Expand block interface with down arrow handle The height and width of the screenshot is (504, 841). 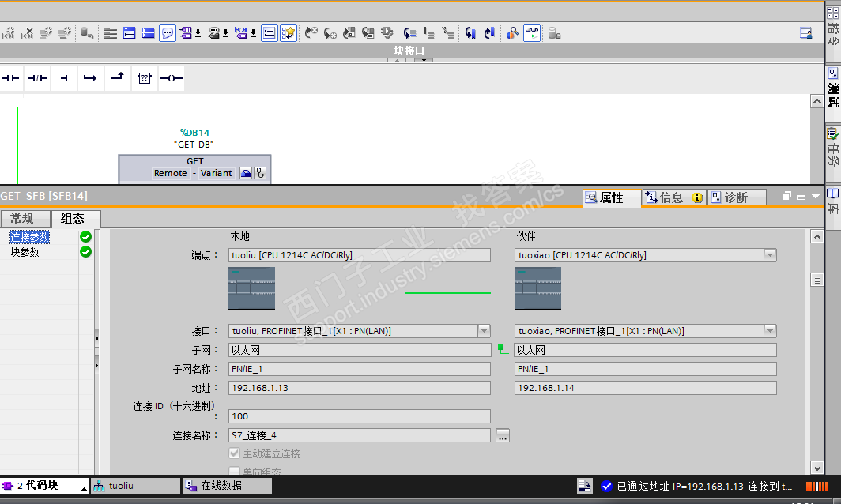(x=424, y=60)
